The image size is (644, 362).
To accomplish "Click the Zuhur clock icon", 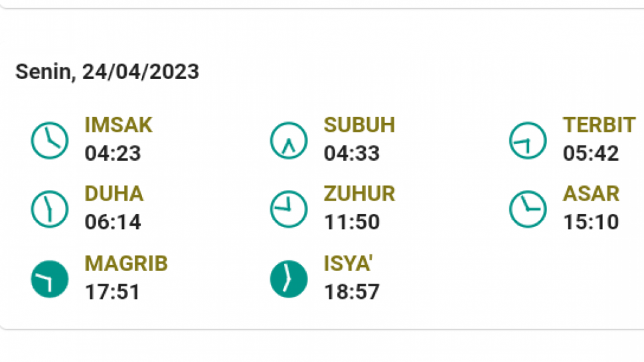I will [x=289, y=209].
